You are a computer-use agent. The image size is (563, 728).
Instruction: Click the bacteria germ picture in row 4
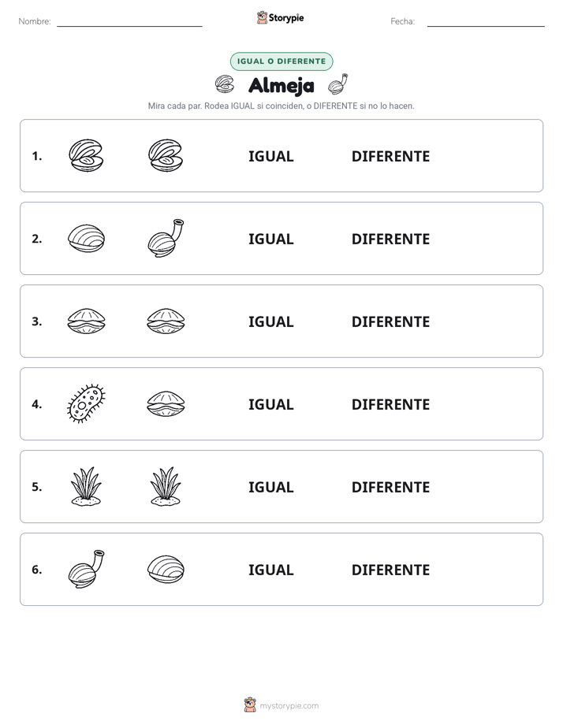[86, 403]
